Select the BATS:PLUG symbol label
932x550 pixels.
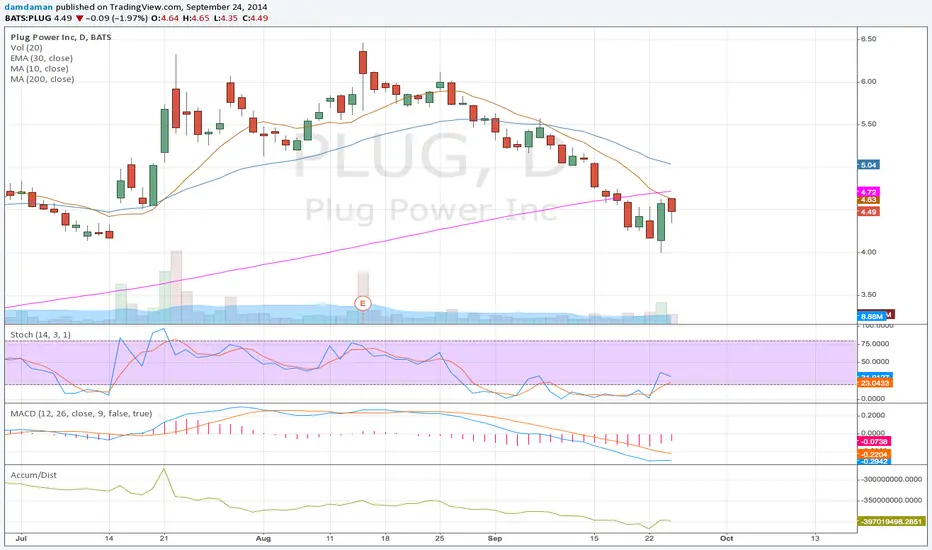click(28, 18)
